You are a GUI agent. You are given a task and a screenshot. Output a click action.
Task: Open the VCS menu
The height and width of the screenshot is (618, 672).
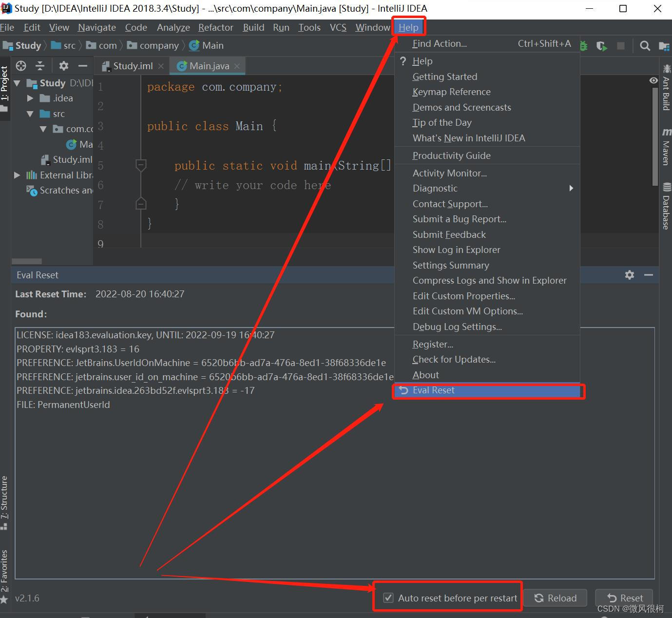coord(338,27)
